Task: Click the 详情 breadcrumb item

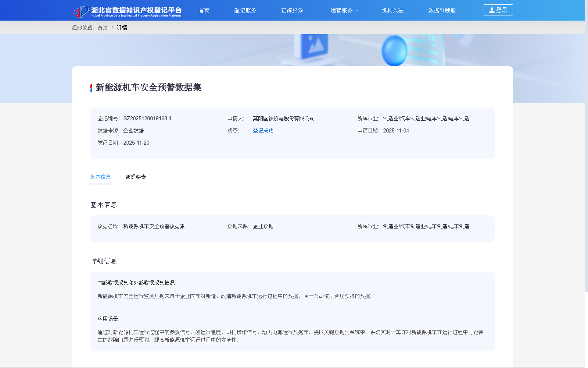Action: 122,28
